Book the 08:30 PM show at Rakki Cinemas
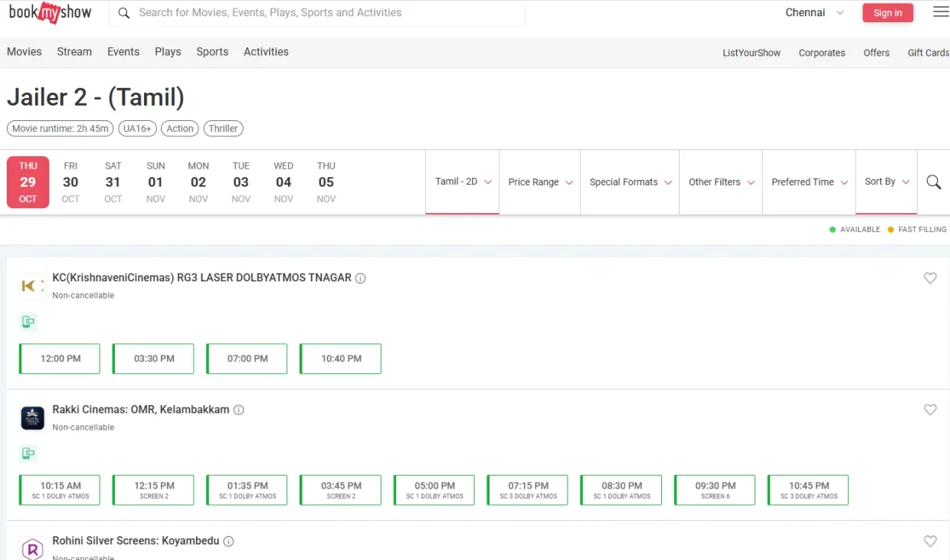Screen dimensions: 950x560 (621, 490)
